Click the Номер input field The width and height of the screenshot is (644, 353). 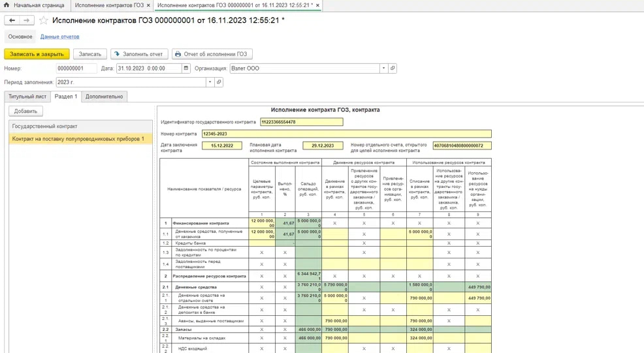[76, 69]
